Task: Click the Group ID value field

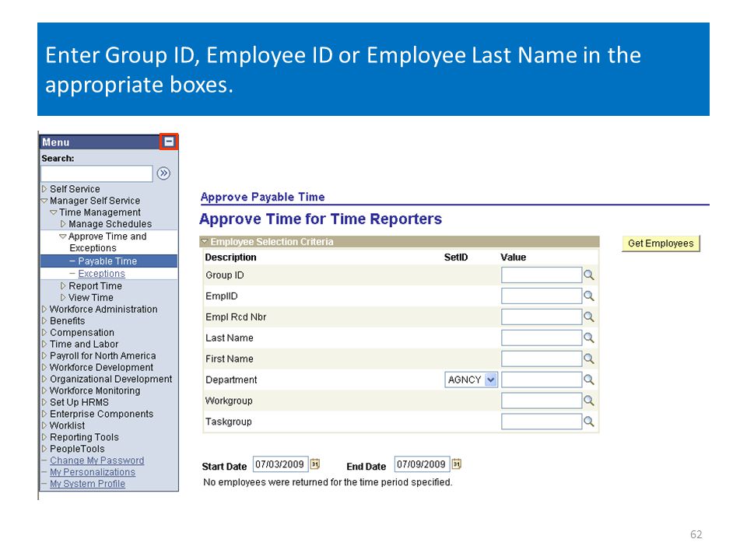Action: click(542, 275)
